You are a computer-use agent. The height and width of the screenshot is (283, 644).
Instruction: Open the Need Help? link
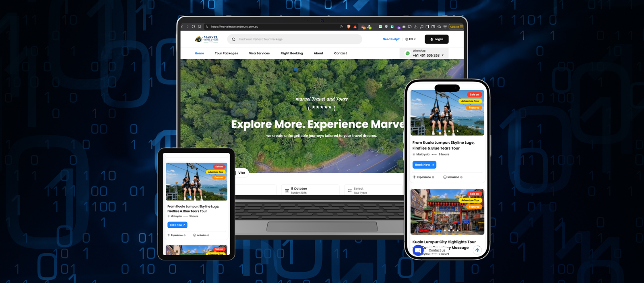click(391, 39)
